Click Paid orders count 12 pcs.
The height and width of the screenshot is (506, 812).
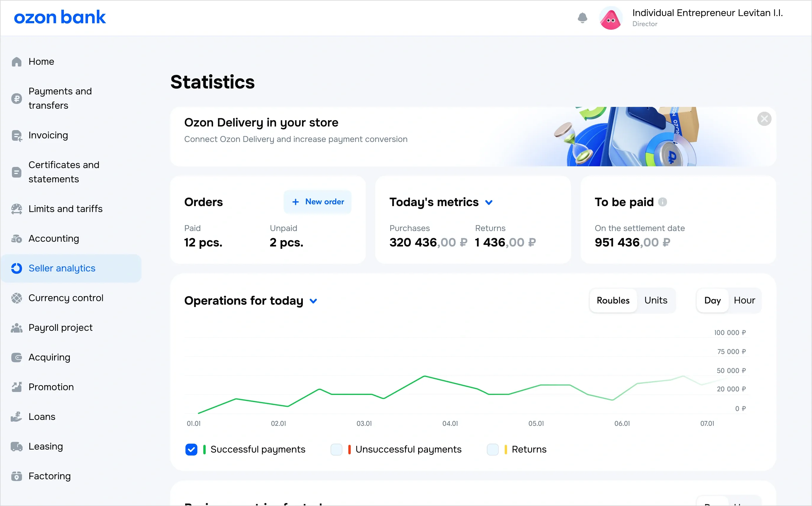(203, 243)
